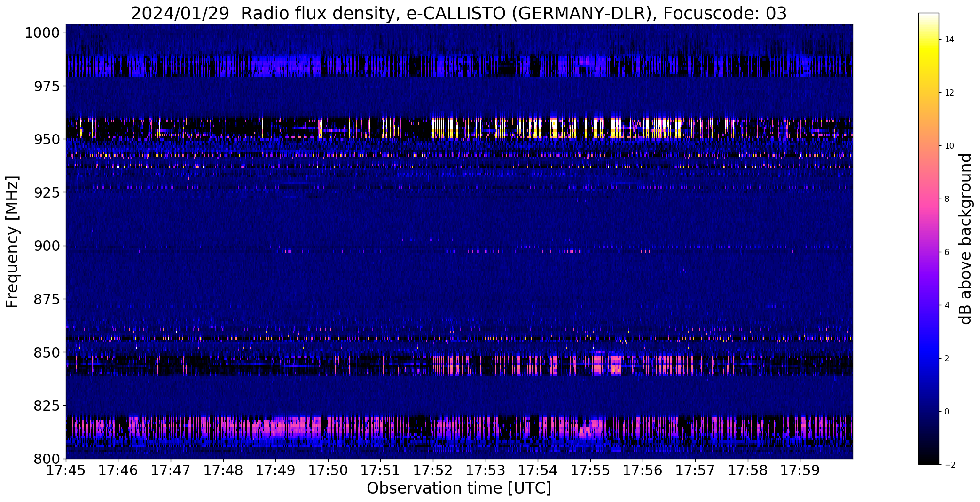Click the colorbar tick label 2
Image resolution: width=980 pixels, height=502 pixels.
947,359
